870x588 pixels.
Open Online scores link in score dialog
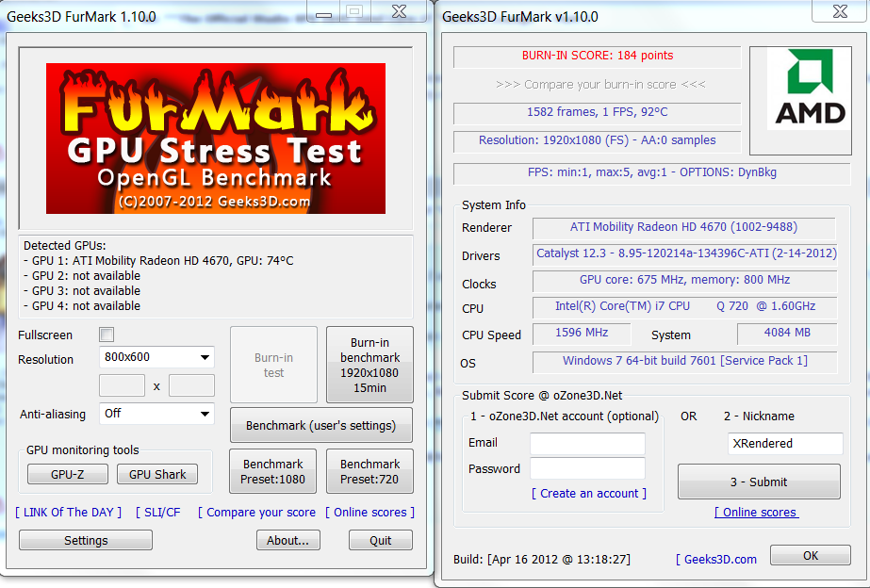coord(757,512)
